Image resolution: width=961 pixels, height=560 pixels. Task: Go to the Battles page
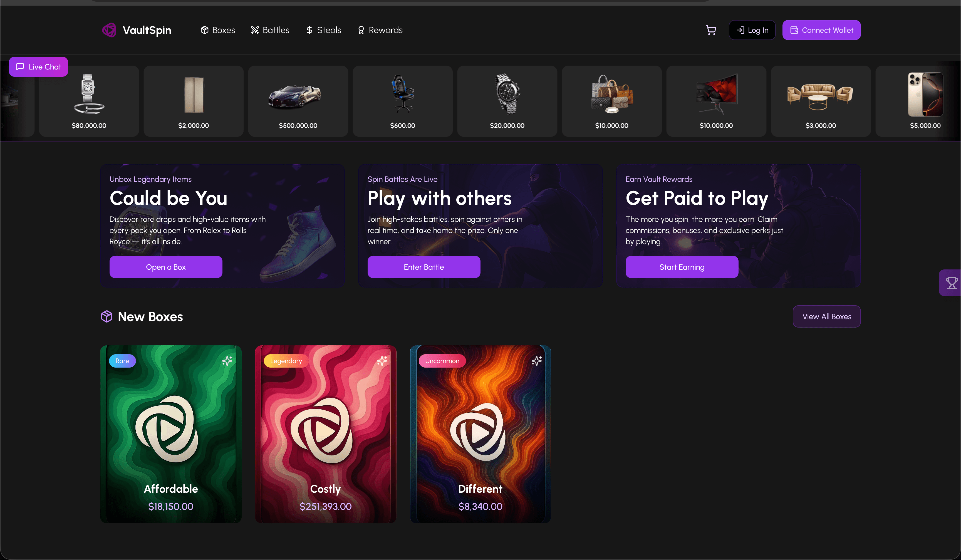point(270,30)
